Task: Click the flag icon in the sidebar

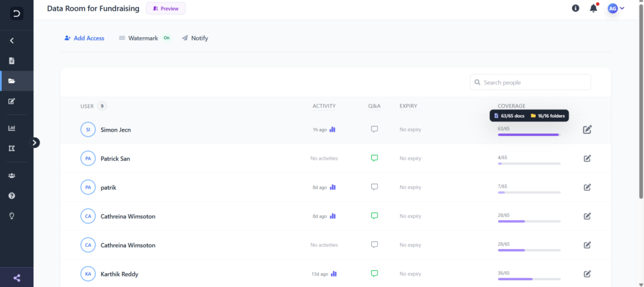Action: 12,149
